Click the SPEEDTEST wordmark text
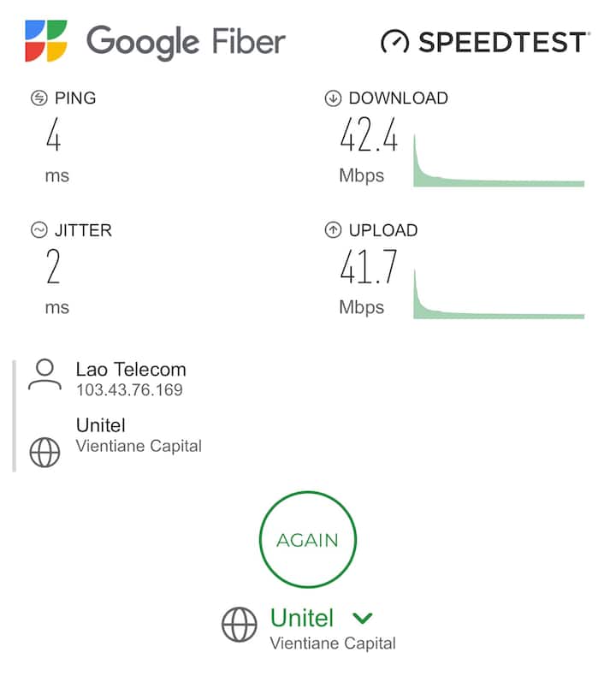Image resolution: width=616 pixels, height=682 pixels. click(503, 41)
